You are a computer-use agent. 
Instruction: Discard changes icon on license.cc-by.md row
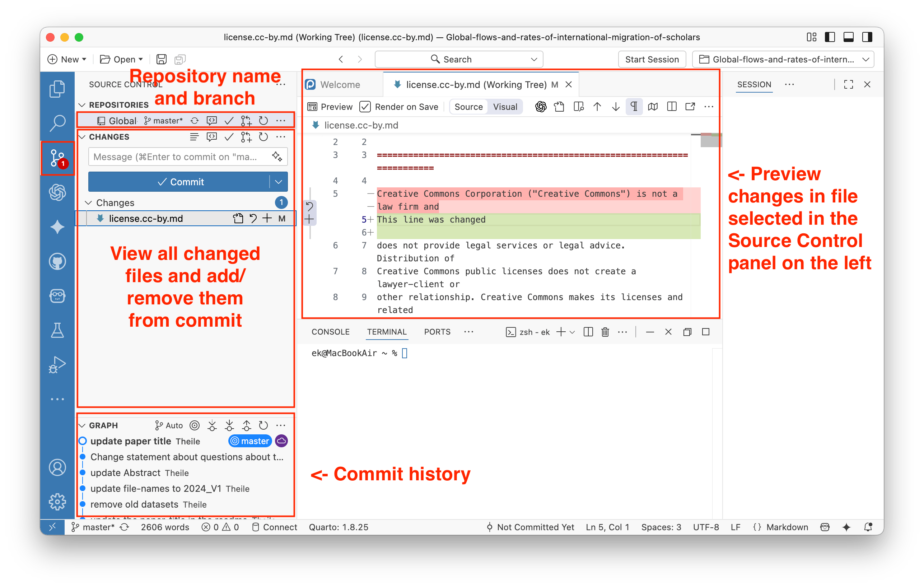pyautogui.click(x=253, y=218)
